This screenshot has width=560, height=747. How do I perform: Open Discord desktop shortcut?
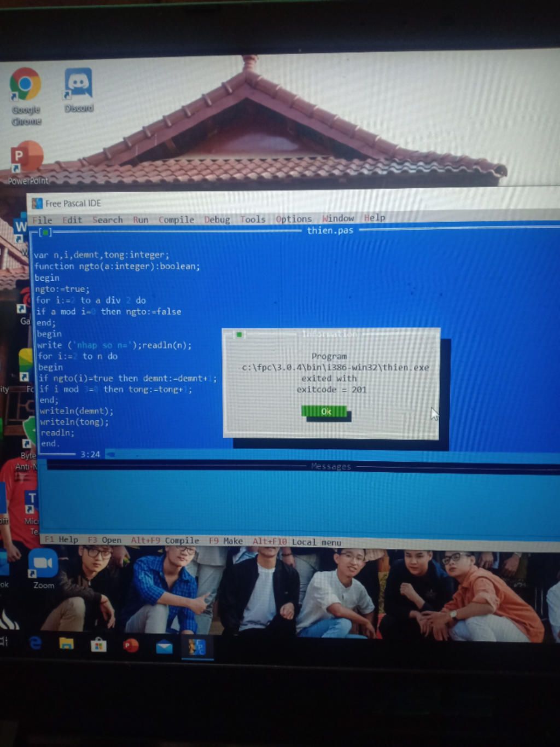click(x=79, y=90)
